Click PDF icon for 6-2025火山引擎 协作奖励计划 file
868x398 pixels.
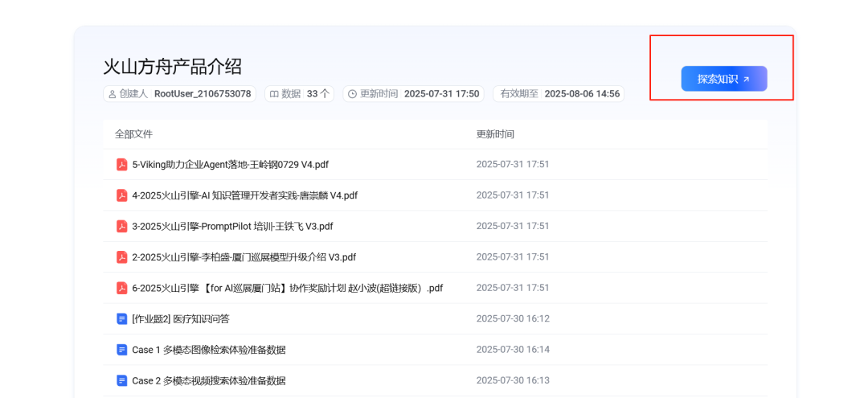122,288
